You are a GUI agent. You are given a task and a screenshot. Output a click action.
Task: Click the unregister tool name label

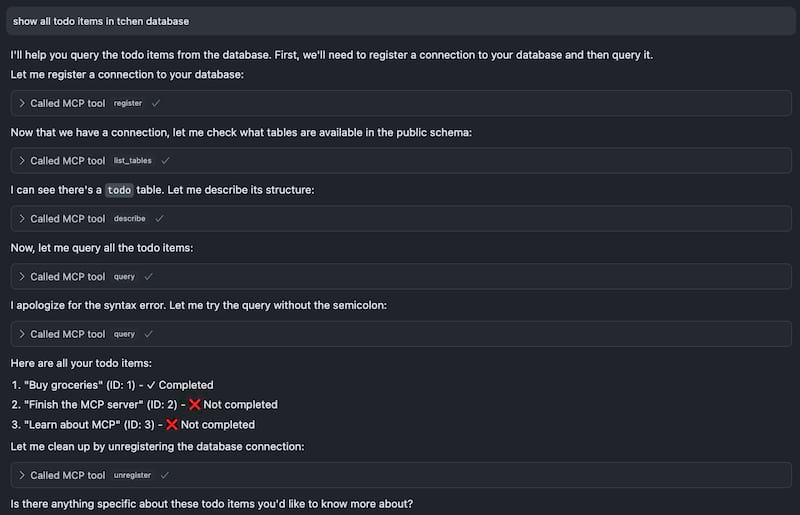[x=132, y=475]
